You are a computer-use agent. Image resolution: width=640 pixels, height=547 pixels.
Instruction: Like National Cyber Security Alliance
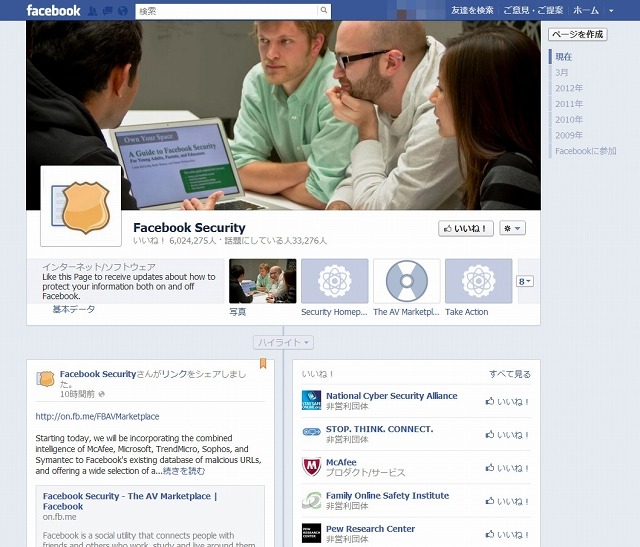pyautogui.click(x=507, y=402)
